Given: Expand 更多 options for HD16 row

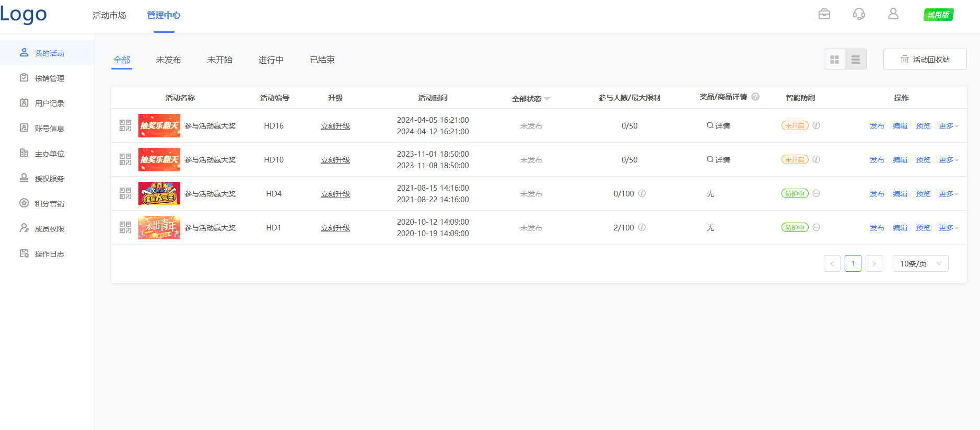Looking at the screenshot, I should coord(948,126).
